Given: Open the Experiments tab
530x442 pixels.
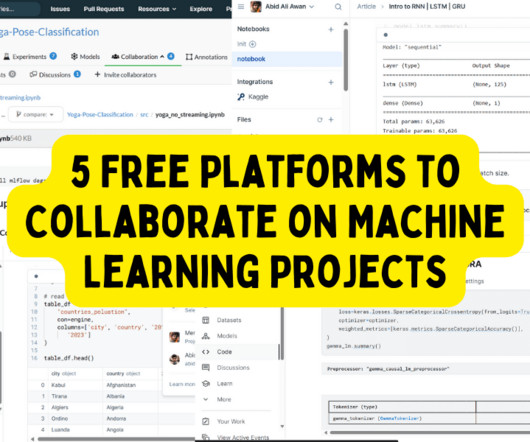Looking at the screenshot, I should [30, 57].
